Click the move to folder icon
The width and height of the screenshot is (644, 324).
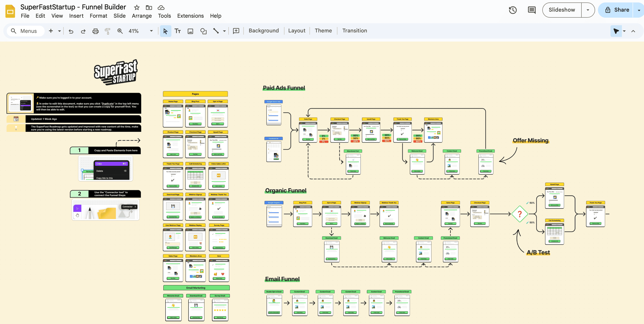149,8
